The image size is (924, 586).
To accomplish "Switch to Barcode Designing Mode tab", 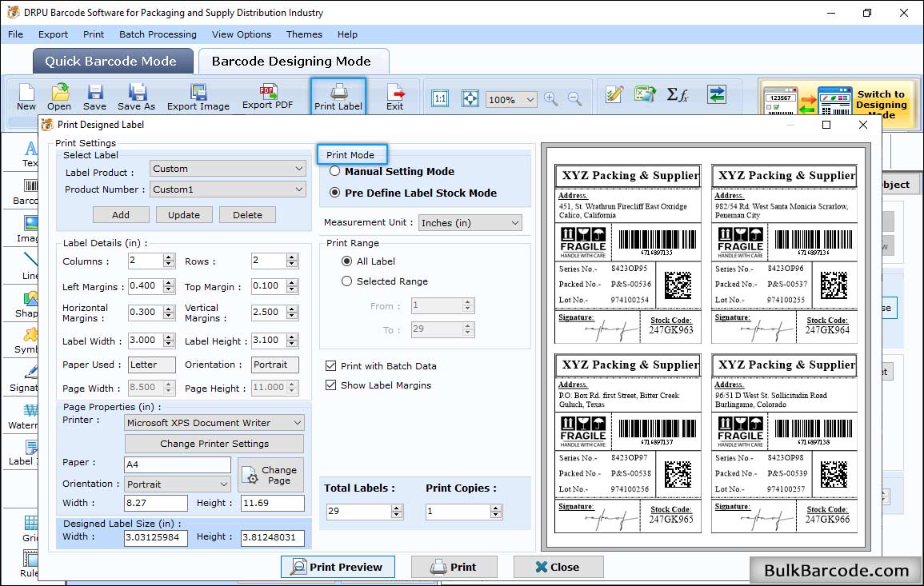I will click(x=293, y=62).
